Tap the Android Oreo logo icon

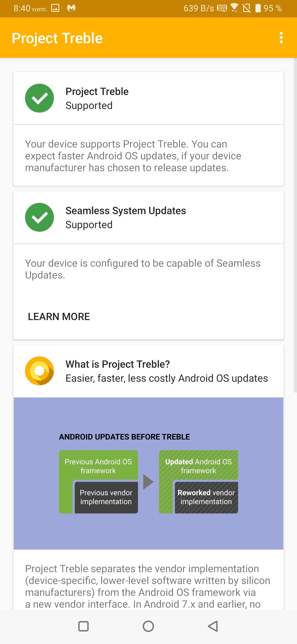point(39,371)
